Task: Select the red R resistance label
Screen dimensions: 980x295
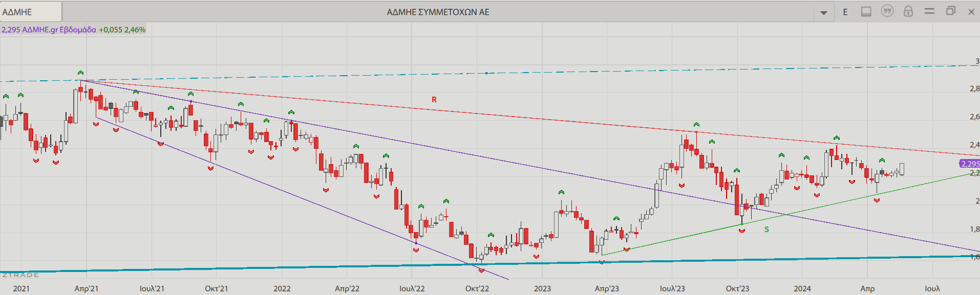Action: pos(434,100)
